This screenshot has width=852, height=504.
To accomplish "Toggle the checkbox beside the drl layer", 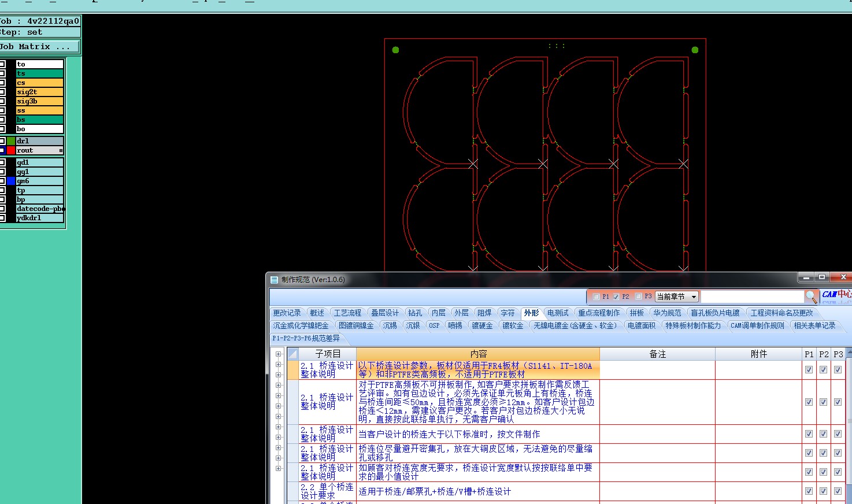I will tap(2, 141).
